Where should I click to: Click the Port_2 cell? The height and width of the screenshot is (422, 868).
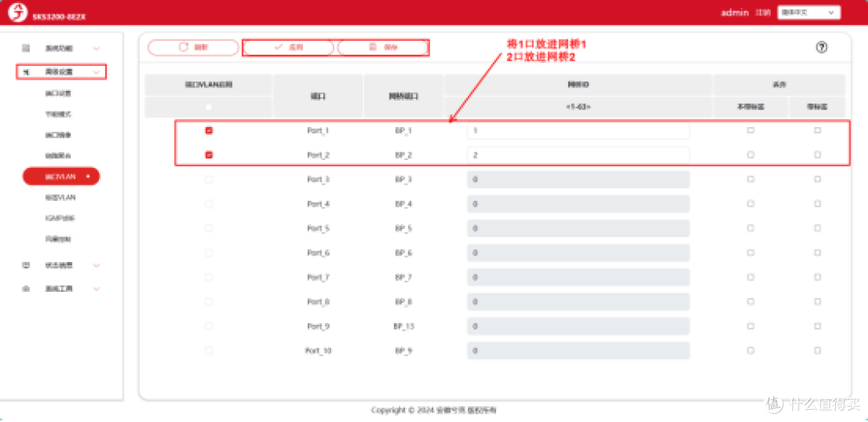click(317, 155)
